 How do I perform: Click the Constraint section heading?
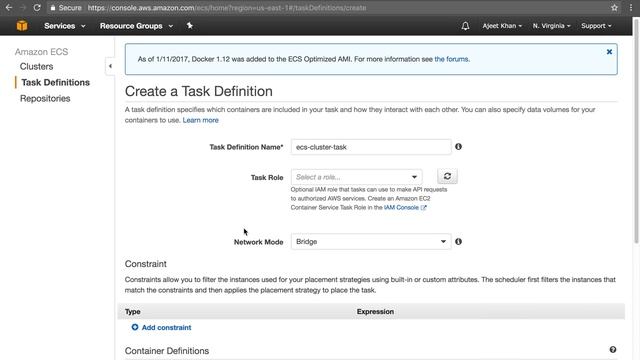[x=145, y=264]
